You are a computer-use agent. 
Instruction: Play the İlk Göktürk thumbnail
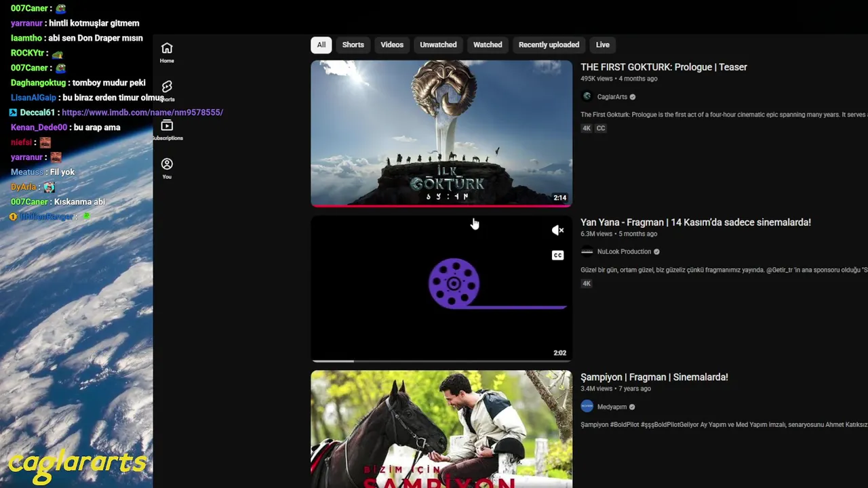point(441,133)
